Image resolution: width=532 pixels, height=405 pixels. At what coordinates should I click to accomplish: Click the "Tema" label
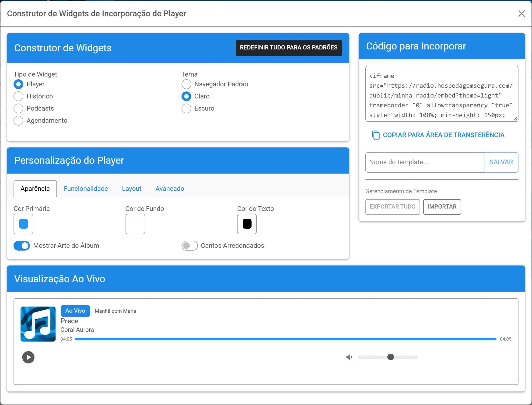[189, 74]
